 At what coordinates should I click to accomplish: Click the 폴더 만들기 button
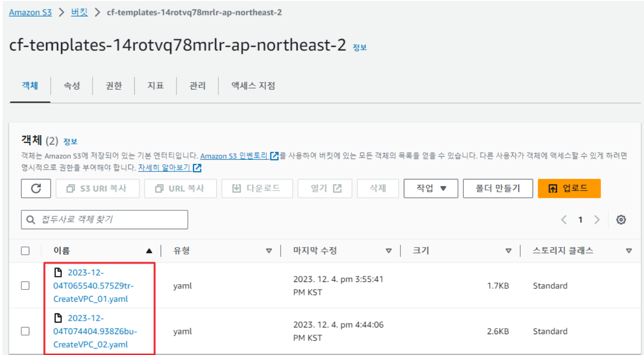pyautogui.click(x=498, y=188)
